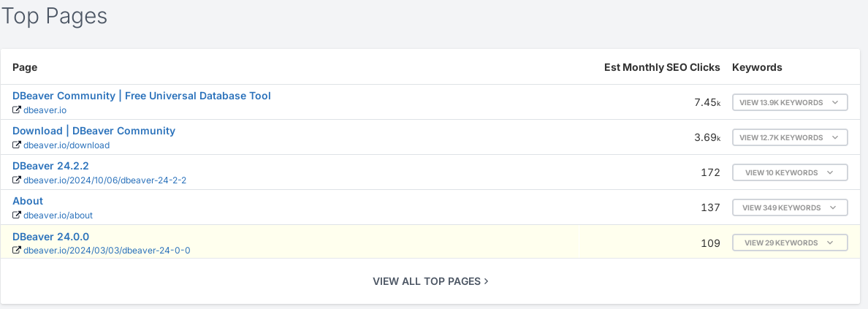Expand View 29 Keywords dropdown
This screenshot has height=309, width=868.
790,243
